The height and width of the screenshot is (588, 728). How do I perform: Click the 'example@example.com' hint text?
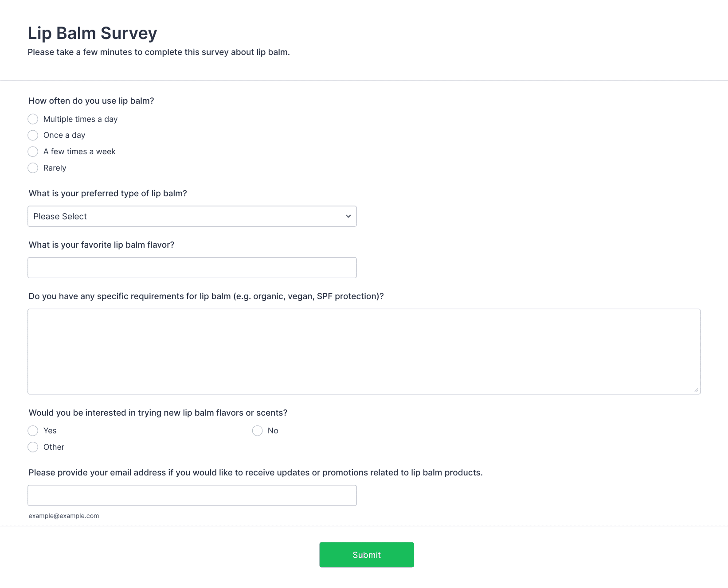[x=64, y=516]
